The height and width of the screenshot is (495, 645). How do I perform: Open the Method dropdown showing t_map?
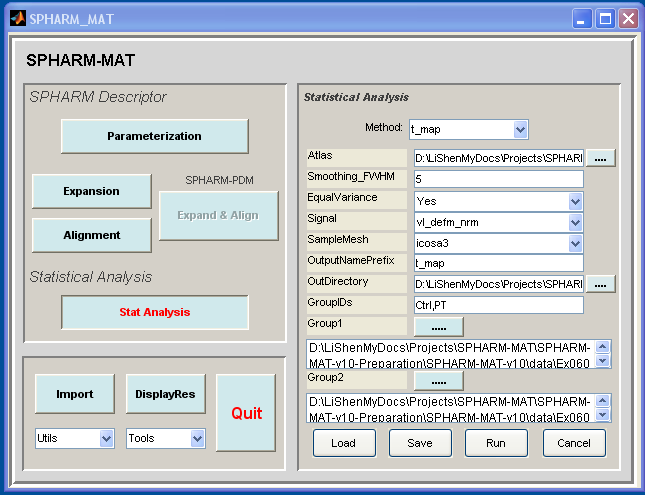coord(469,130)
